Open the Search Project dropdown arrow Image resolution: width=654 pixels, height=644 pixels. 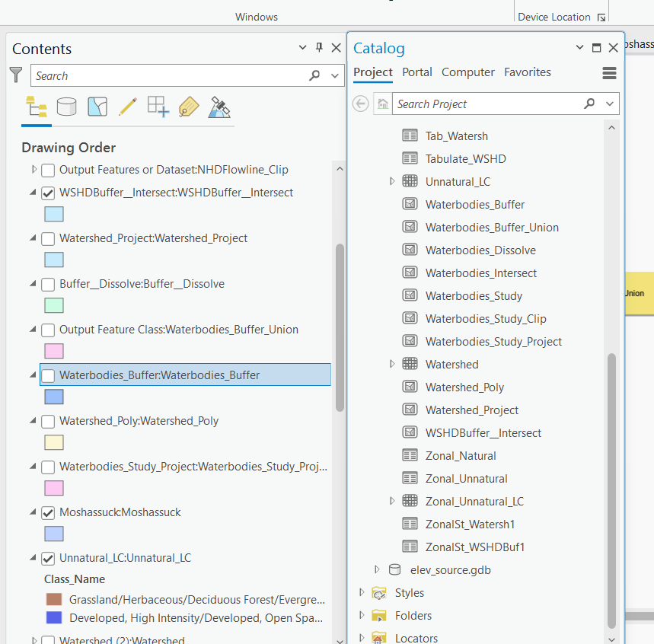609,104
